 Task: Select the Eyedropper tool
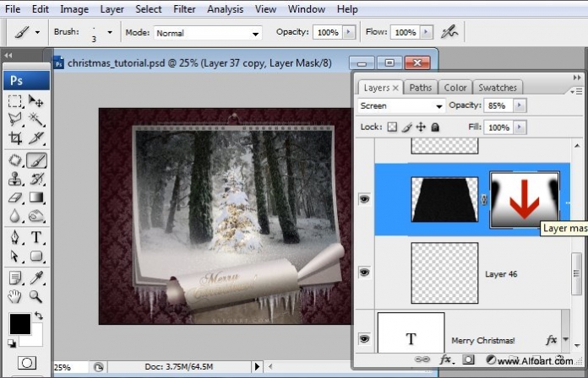(36, 278)
